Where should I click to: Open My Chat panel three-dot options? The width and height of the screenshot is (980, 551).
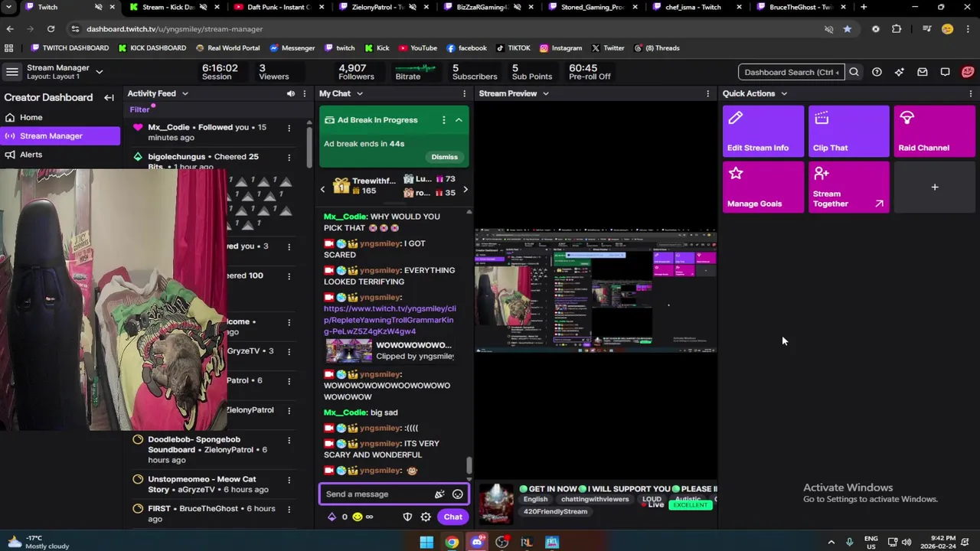tap(464, 93)
